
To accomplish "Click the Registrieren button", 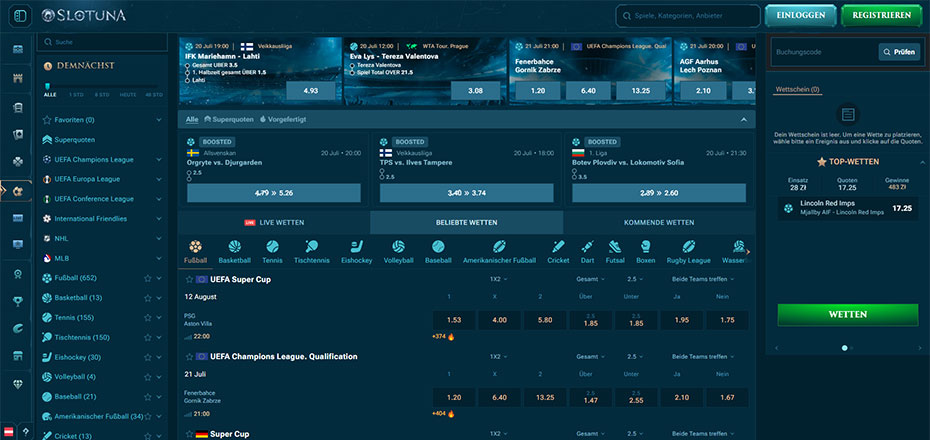I will coord(881,15).
